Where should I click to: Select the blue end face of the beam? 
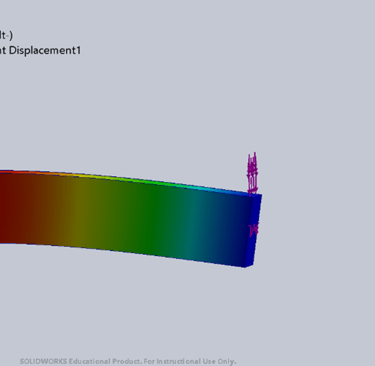pos(254,230)
